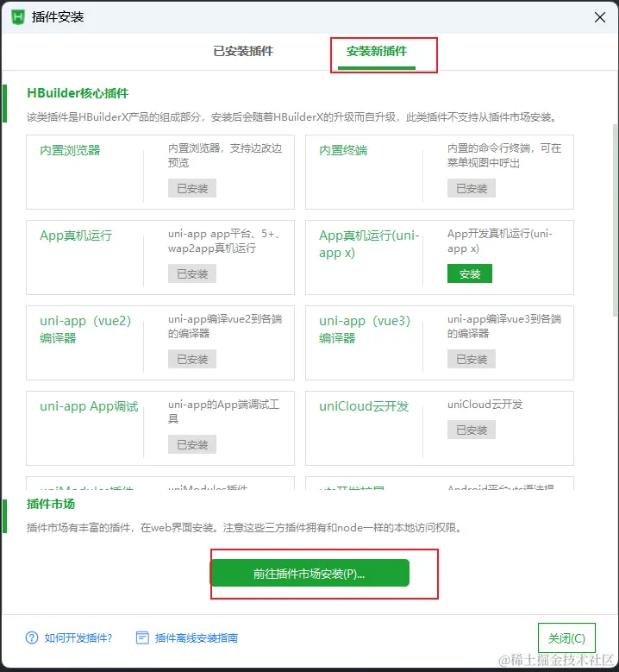The width and height of the screenshot is (619, 672).
Task: Click 已安装 button for uni-app vue2 编译器
Action: 192,359
